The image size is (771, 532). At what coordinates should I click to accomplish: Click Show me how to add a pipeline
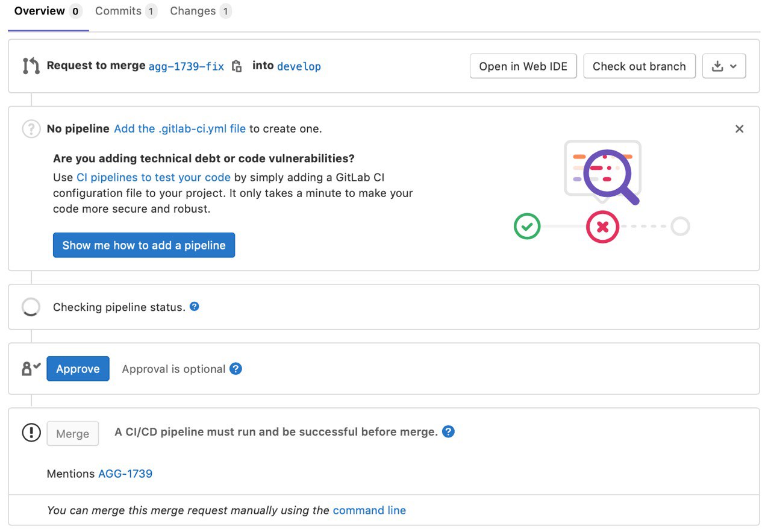point(144,245)
